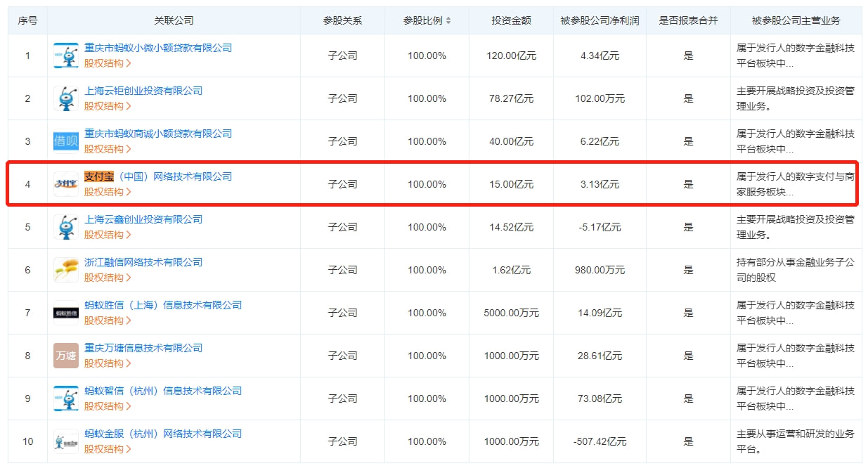868x473 pixels.
Task: Click the 浙江融信网络技术 logo icon
Action: 66,270
